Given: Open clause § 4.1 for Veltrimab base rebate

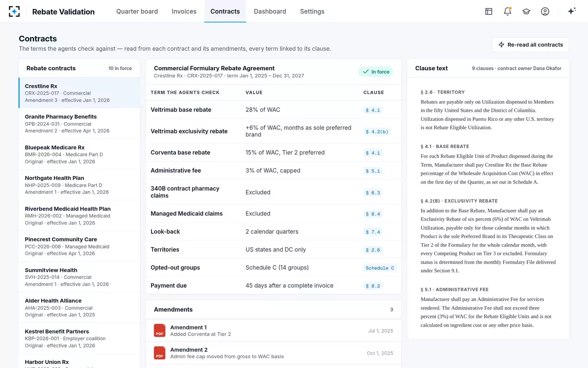Looking at the screenshot, I should point(373,110).
